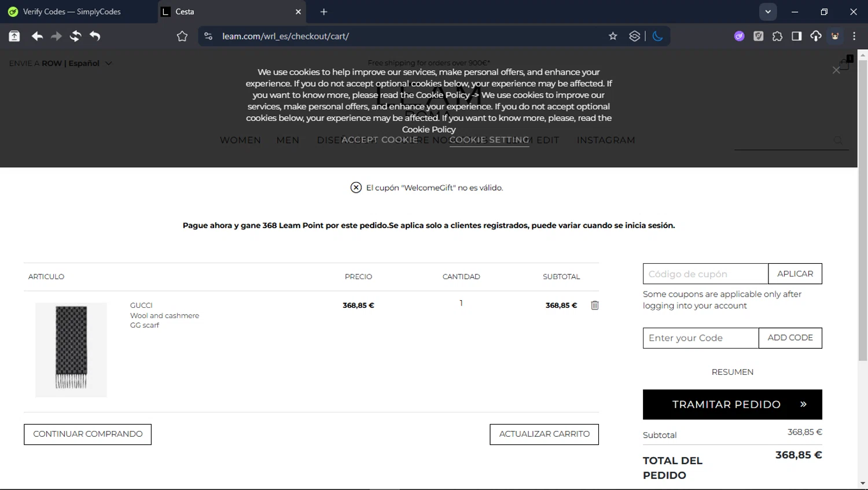This screenshot has height=490, width=868.
Task: Click ACTUALIZAR CARRITO button
Action: tap(544, 434)
